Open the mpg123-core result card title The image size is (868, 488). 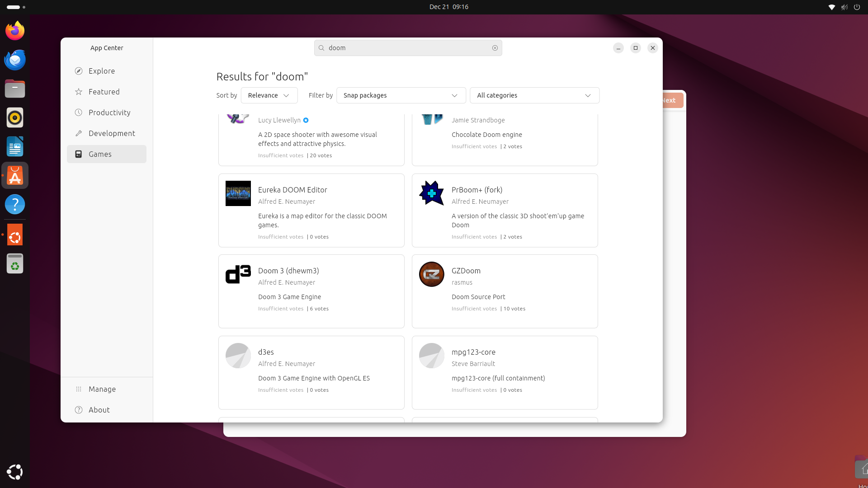point(473,352)
